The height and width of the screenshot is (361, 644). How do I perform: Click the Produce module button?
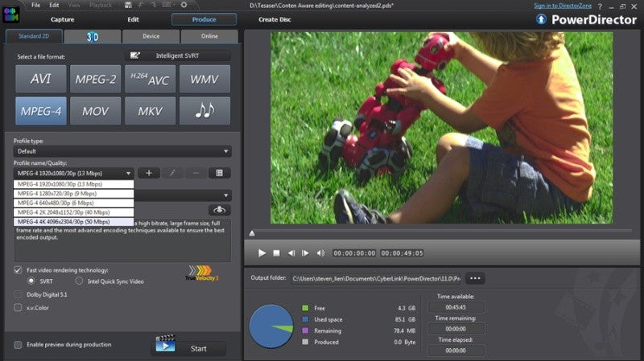[x=204, y=19]
